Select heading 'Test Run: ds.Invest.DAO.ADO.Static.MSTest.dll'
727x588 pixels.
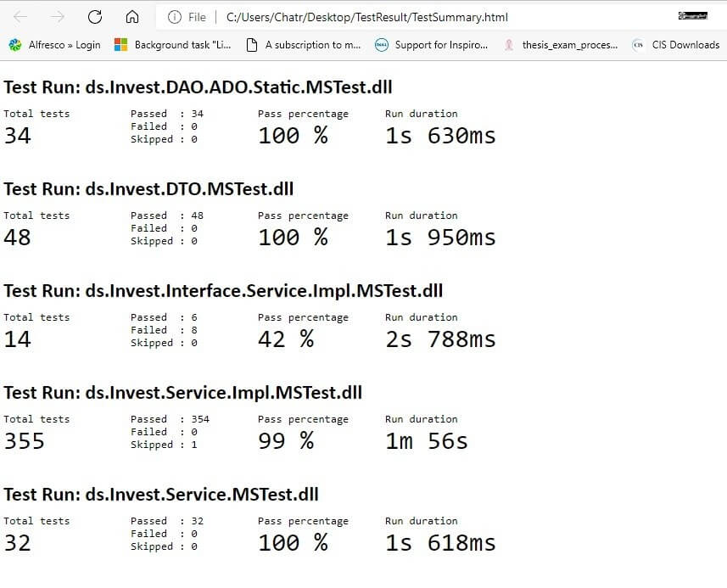click(x=198, y=87)
